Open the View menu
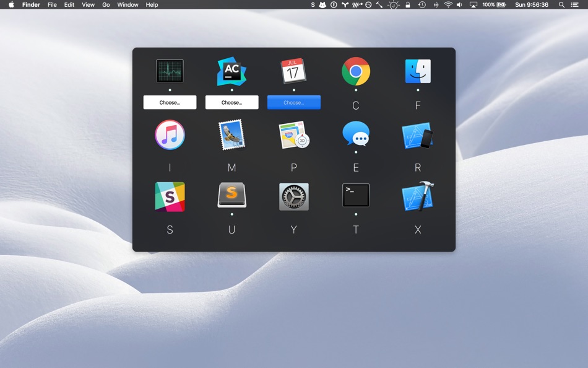 coord(88,4)
